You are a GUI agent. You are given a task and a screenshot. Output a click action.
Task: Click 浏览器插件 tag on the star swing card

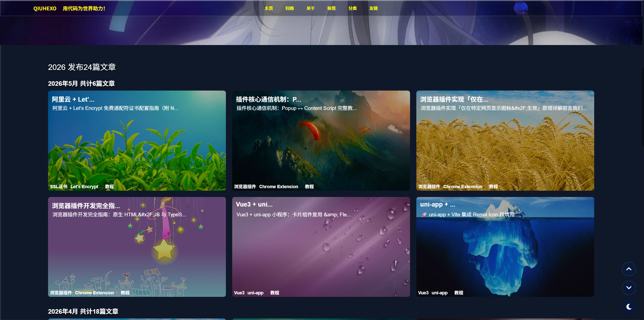tap(61, 293)
